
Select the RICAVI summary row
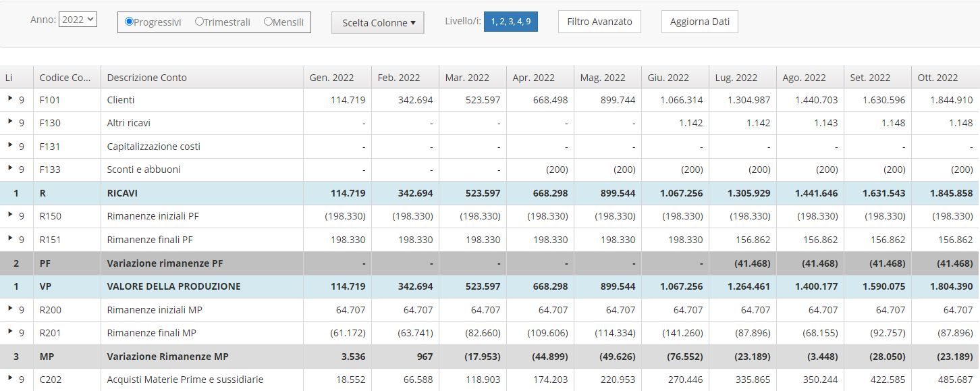[x=122, y=193]
